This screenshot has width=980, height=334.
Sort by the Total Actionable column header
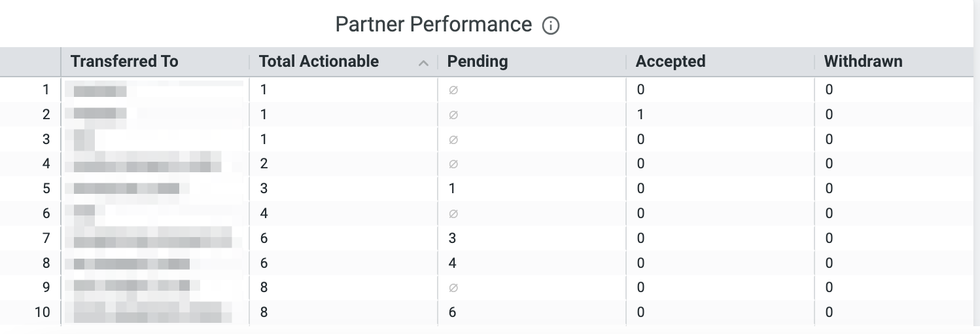click(319, 62)
